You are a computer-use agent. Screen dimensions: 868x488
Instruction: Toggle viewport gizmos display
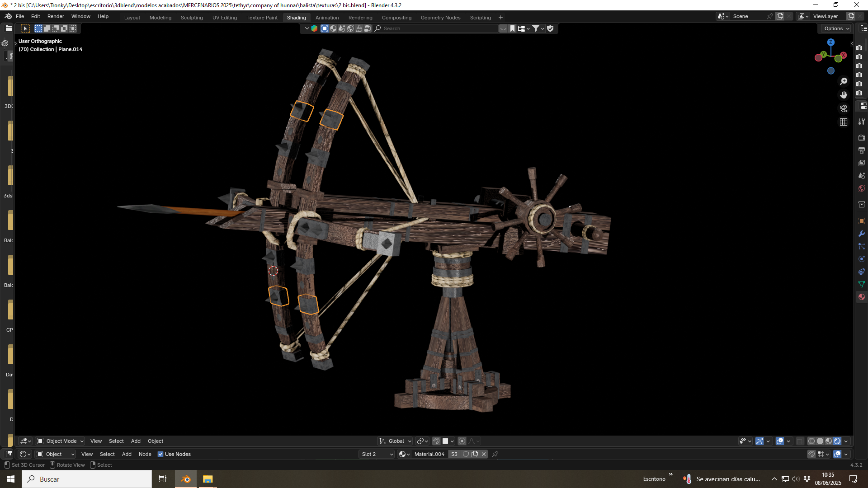tap(759, 441)
